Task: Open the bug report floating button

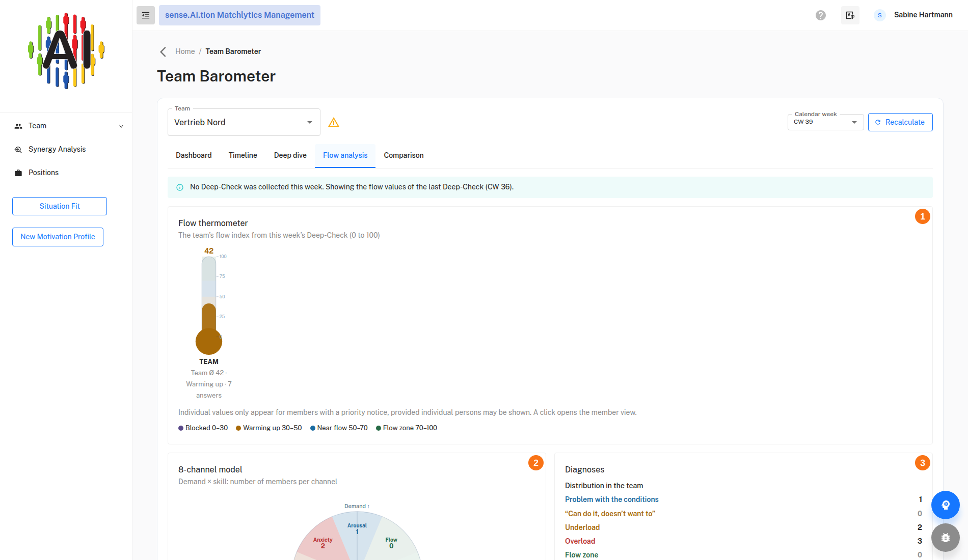Action: click(946, 538)
